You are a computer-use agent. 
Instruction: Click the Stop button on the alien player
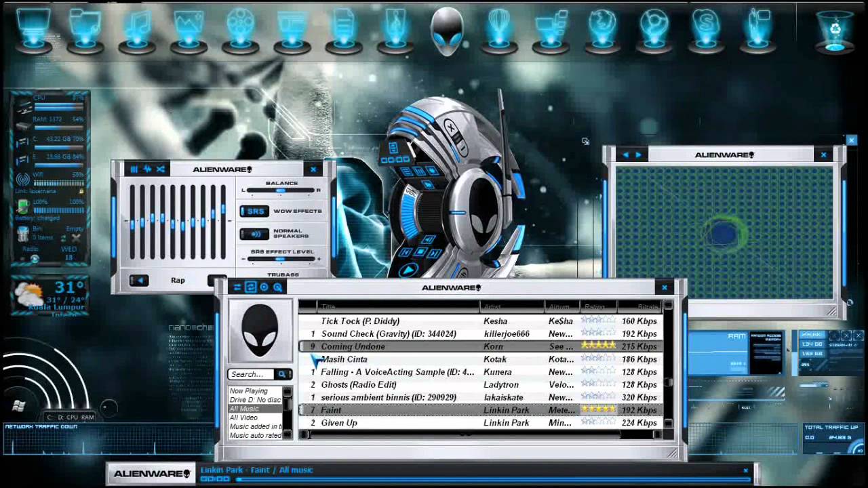[422, 252]
